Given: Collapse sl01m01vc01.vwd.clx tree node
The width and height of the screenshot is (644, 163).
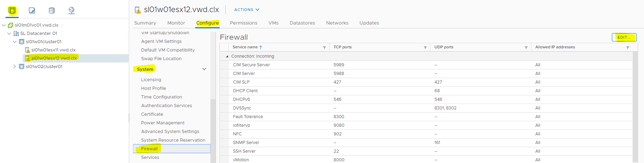Looking at the screenshot, I should click(4, 25).
